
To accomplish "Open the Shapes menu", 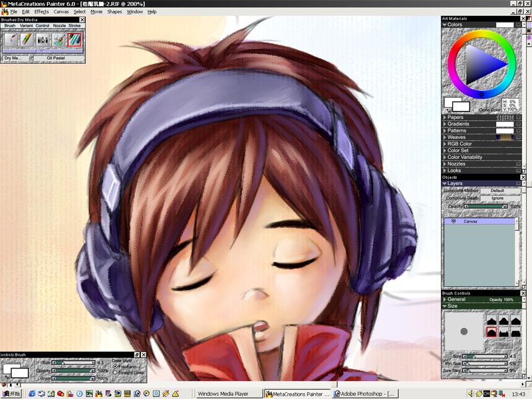I will [x=114, y=12].
